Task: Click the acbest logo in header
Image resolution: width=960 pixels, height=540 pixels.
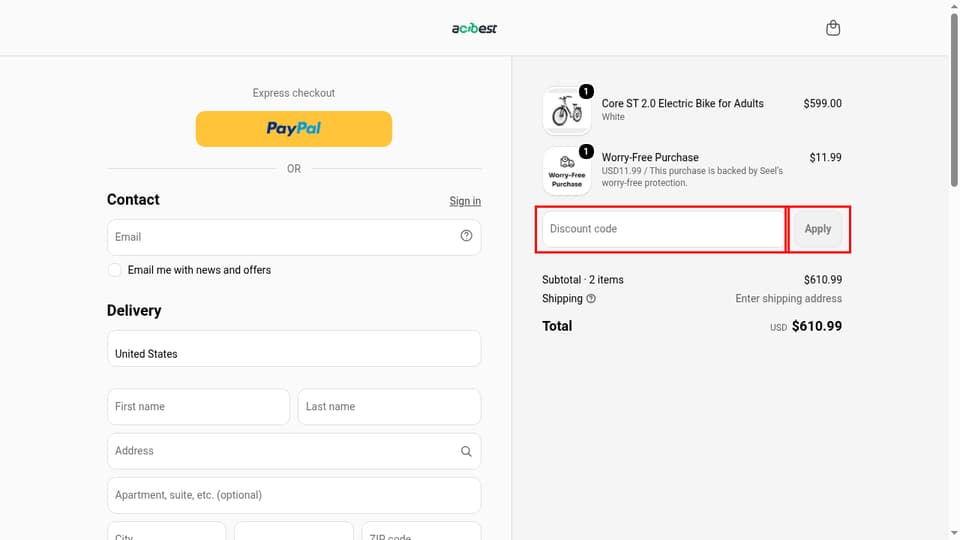Action: click(x=474, y=28)
